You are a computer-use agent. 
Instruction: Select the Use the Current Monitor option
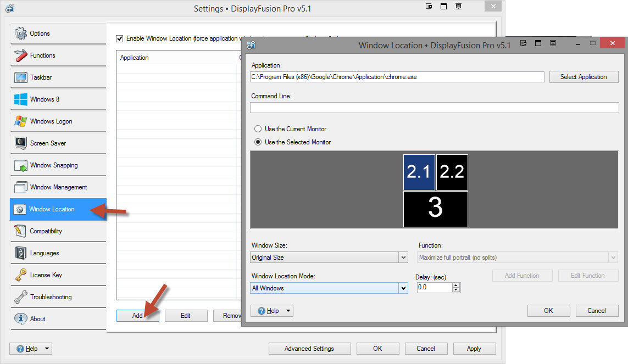pyautogui.click(x=258, y=129)
